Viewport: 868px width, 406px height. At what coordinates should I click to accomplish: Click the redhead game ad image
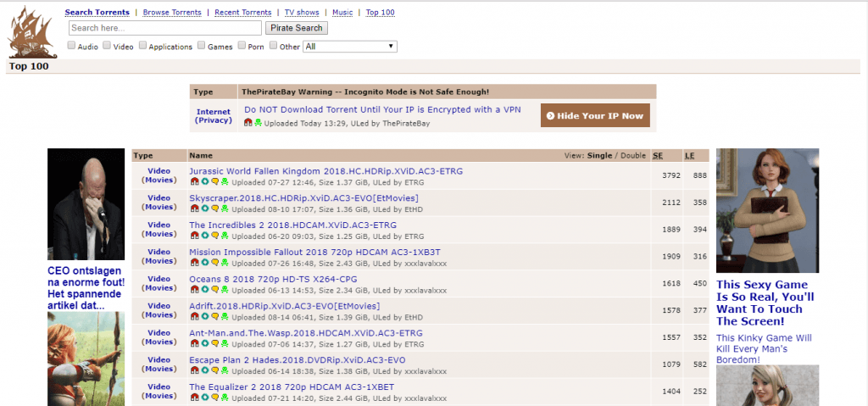[x=767, y=210]
